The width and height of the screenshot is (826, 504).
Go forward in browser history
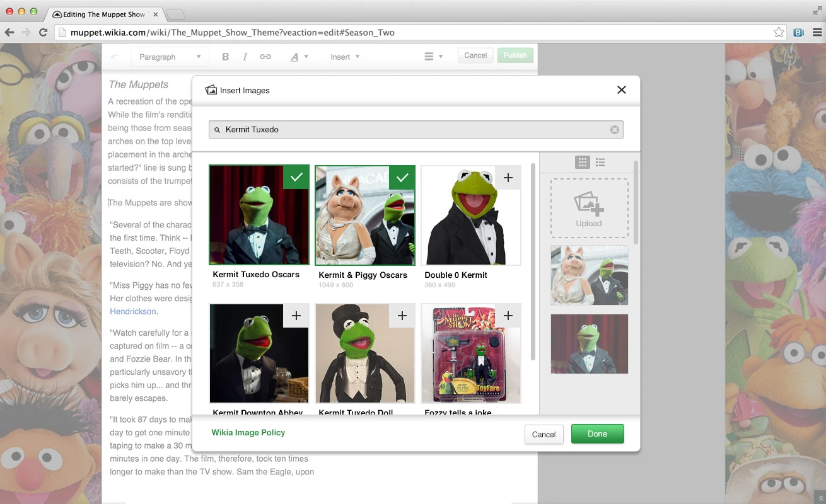coord(26,32)
